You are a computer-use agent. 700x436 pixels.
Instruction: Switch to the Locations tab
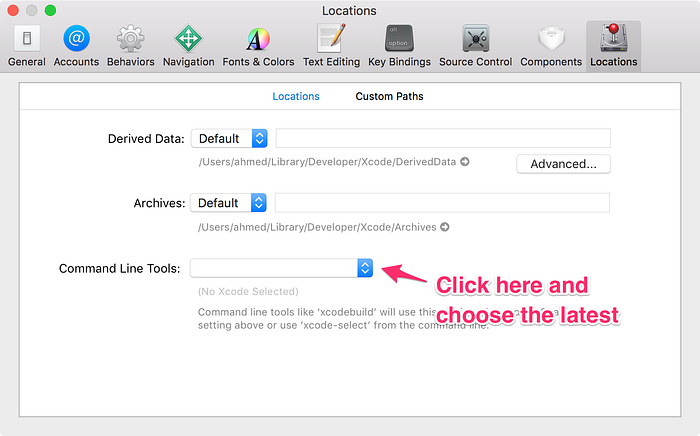(x=296, y=96)
